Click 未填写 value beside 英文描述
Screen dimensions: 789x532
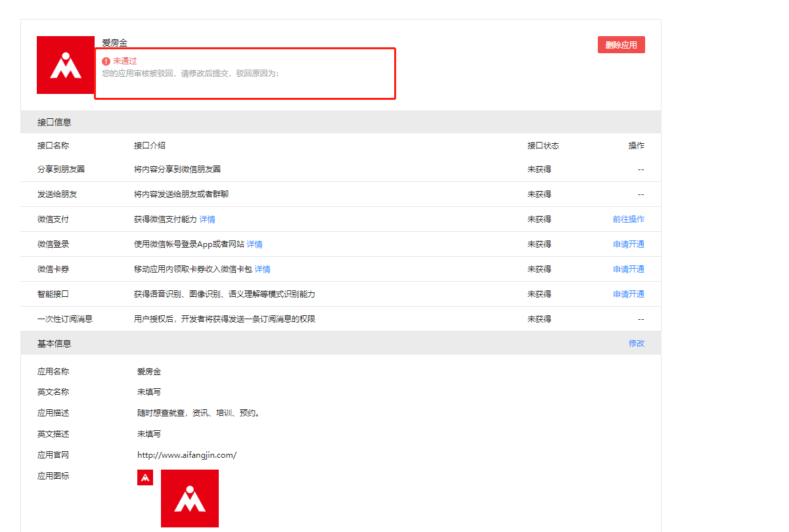click(x=149, y=434)
